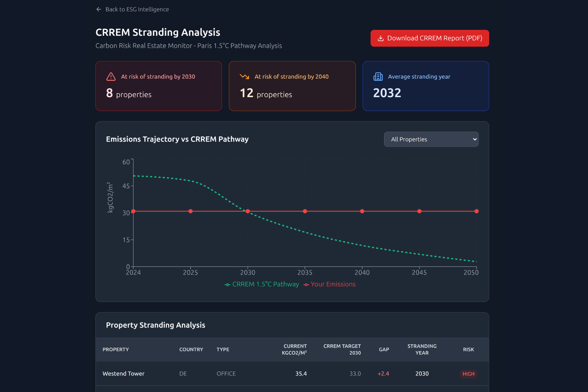
Task: Click the stranding by 2040 card
Action: 292,86
